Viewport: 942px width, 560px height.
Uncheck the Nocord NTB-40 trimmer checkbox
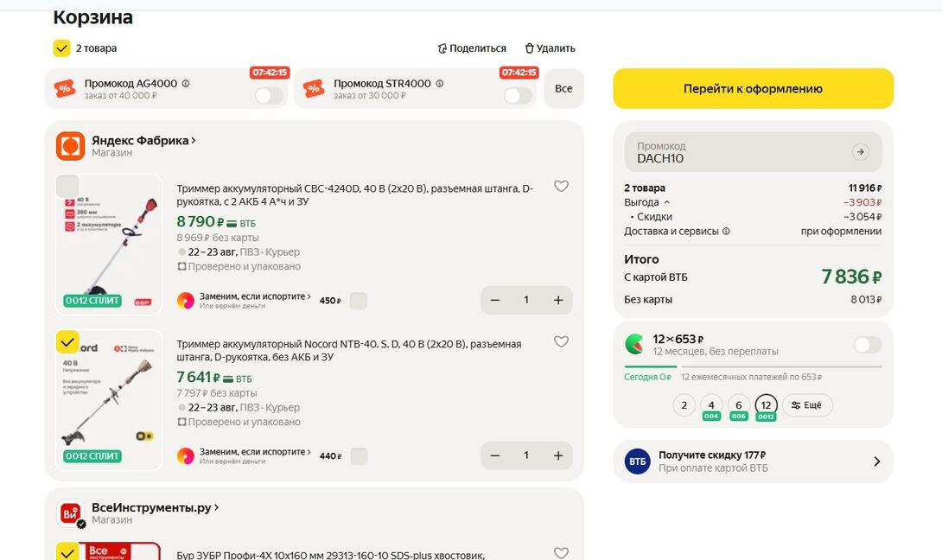click(x=67, y=342)
